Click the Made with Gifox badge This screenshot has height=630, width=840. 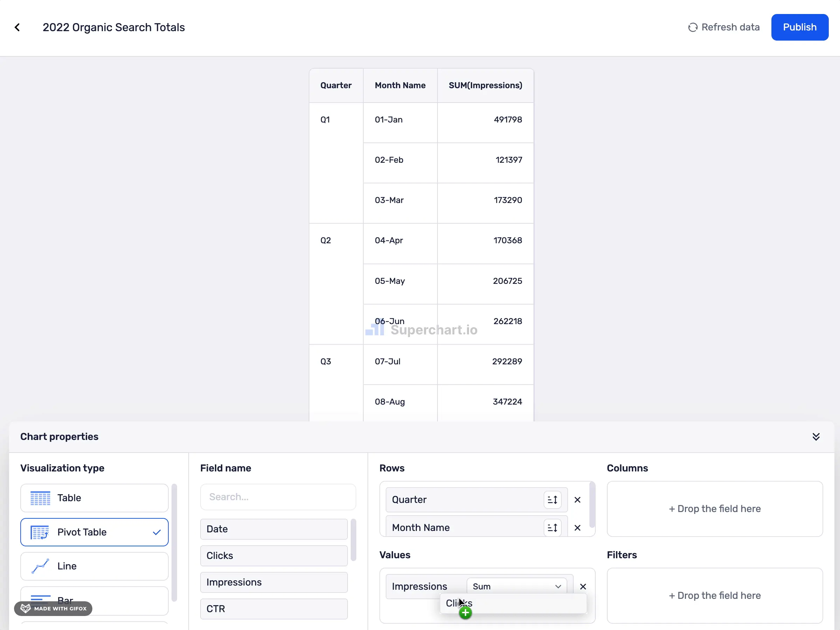tap(53, 608)
